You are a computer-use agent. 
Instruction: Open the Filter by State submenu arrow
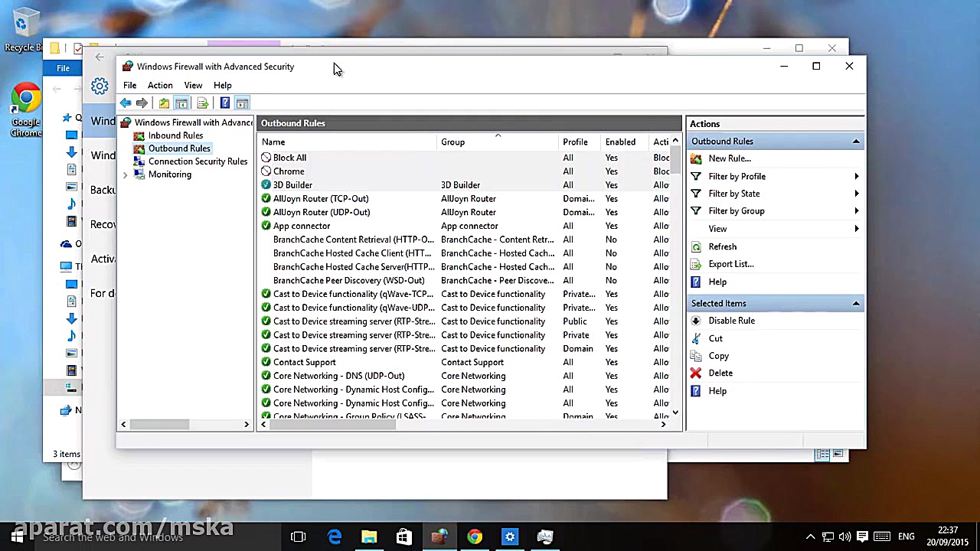856,194
